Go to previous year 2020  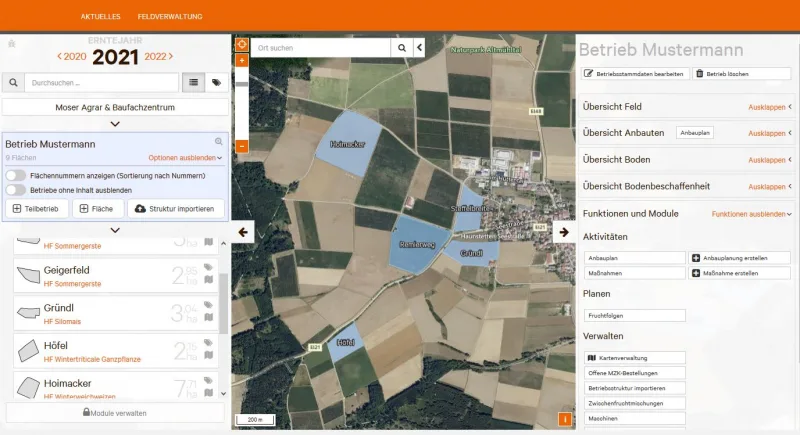(71, 57)
